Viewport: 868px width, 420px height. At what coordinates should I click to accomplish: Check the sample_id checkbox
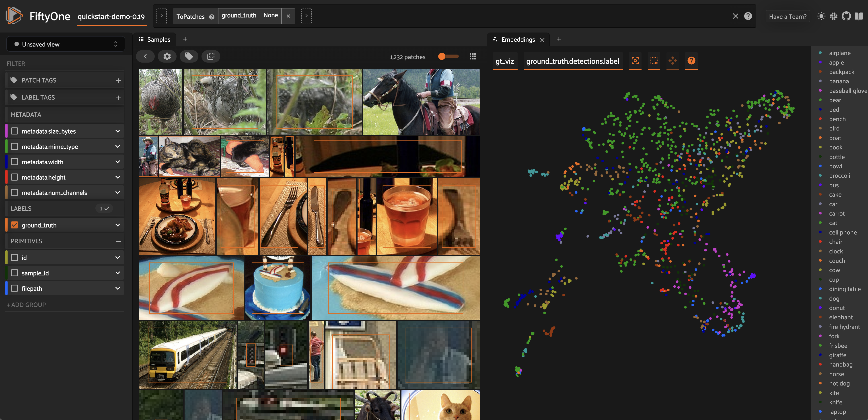[x=14, y=273]
